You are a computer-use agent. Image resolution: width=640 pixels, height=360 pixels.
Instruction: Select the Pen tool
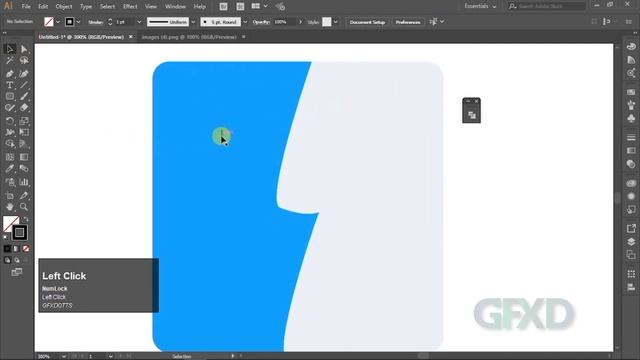point(10,74)
